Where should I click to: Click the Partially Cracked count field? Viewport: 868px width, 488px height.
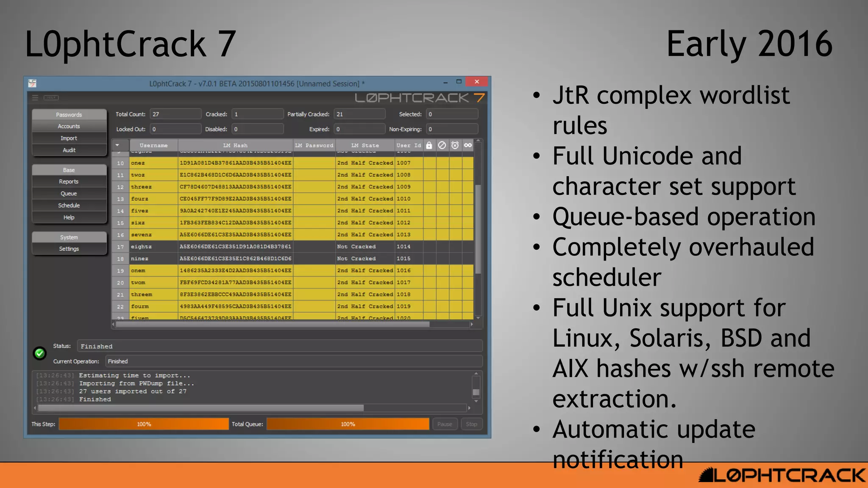point(359,114)
